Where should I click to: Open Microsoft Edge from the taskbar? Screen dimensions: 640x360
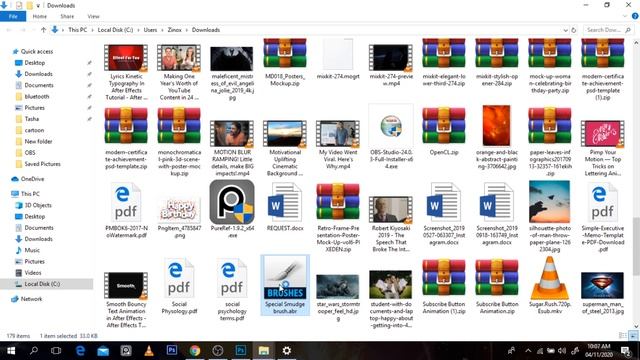pos(80,351)
